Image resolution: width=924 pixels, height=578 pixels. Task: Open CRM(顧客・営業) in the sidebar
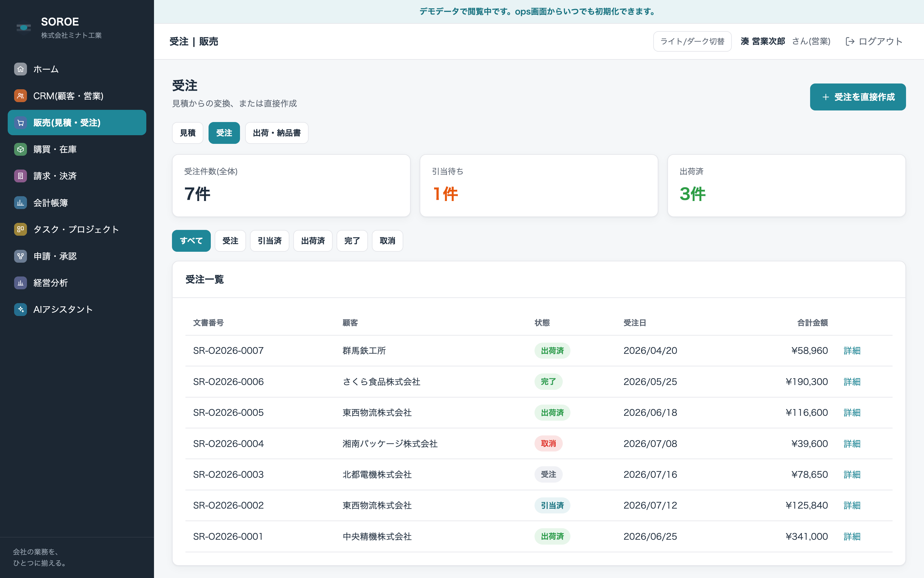click(x=77, y=96)
